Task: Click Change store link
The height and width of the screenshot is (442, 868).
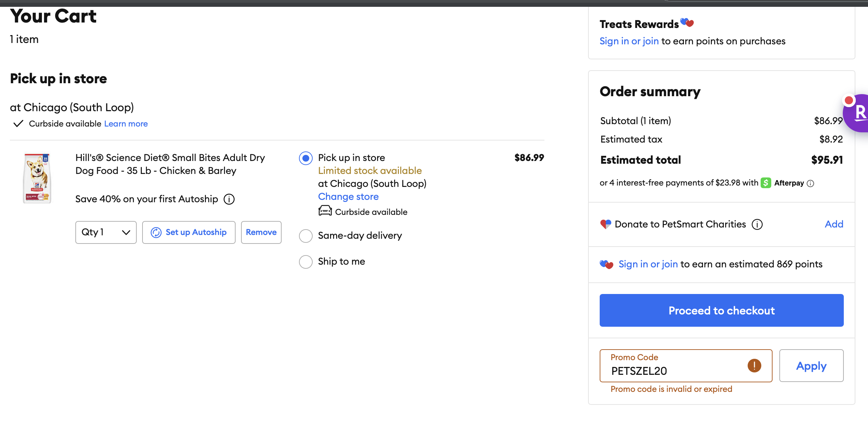Action: (348, 196)
